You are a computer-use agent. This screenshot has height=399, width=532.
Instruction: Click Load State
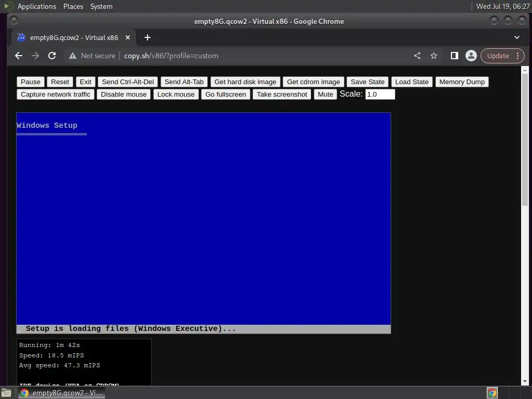coord(412,82)
